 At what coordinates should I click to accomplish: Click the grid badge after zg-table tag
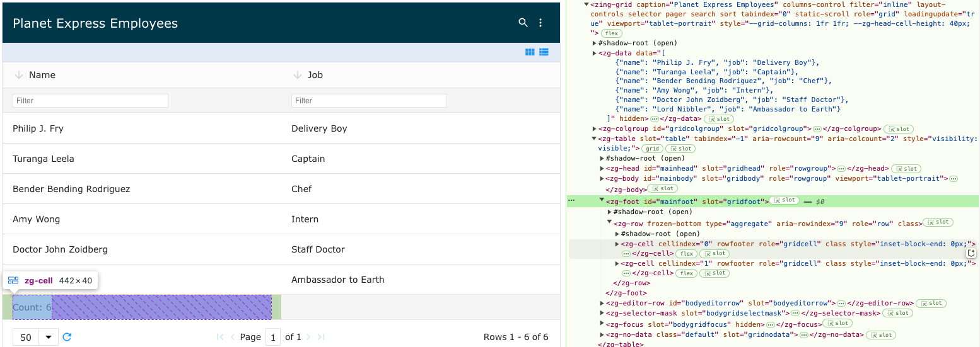(652, 149)
